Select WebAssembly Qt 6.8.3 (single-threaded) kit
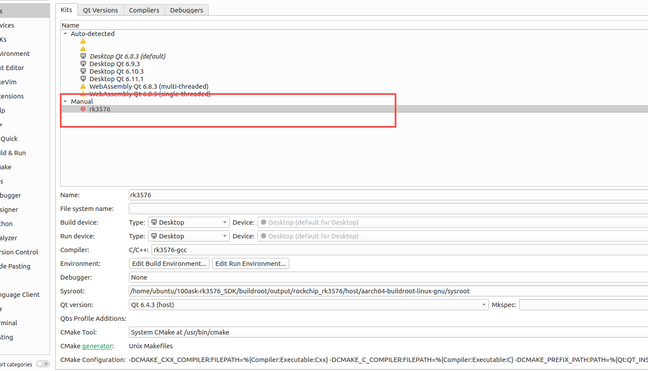 pos(150,94)
